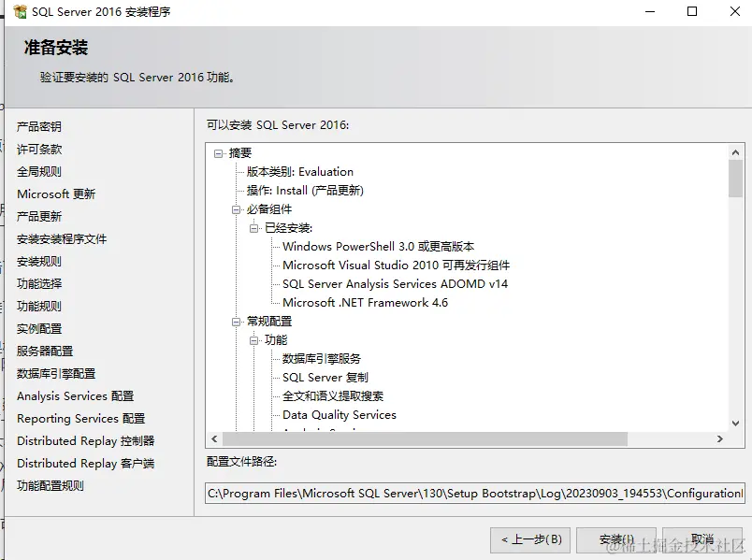The height and width of the screenshot is (560, 752).
Task: Collapse the 摘要 tree node
Action: pos(220,155)
